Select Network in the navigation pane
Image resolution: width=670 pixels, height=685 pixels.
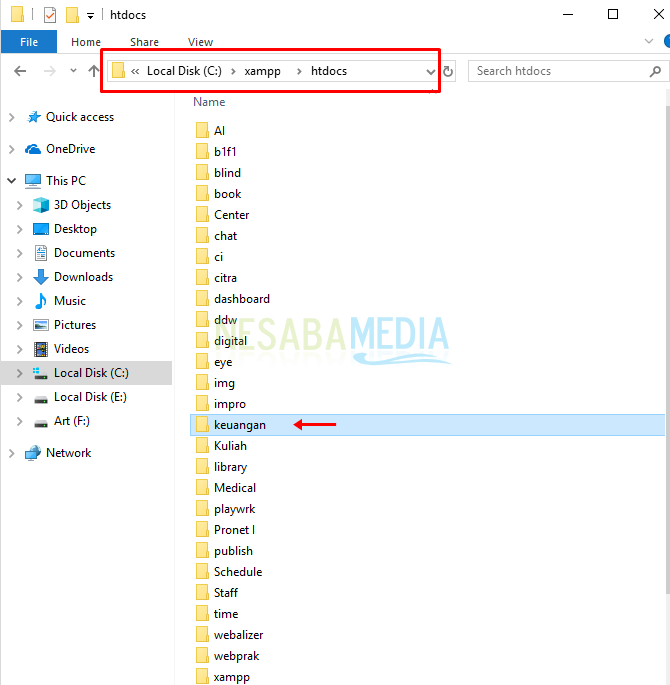pyautogui.click(x=69, y=453)
